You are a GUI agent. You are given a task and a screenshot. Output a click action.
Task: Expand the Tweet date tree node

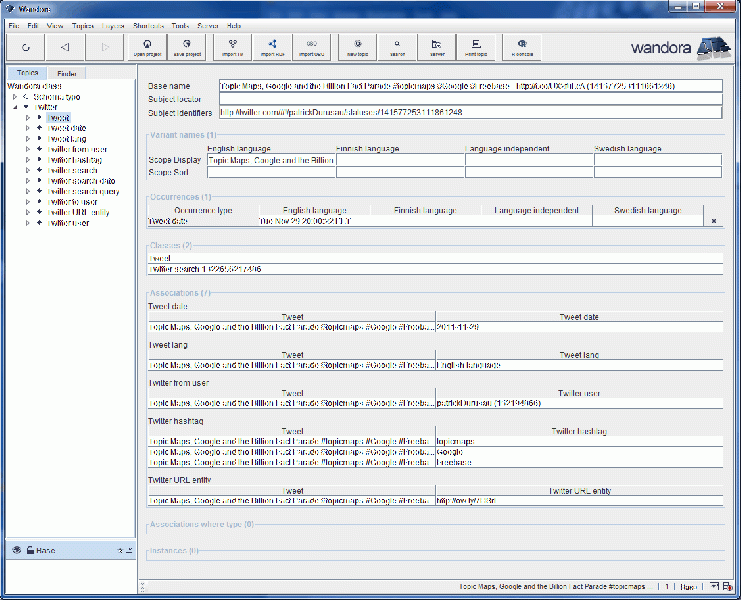27,128
